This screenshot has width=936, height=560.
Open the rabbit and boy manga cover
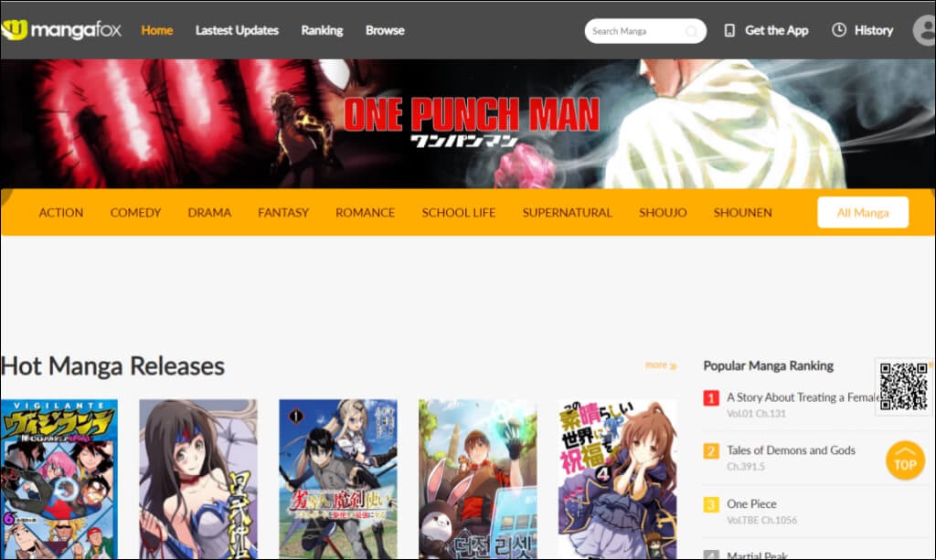[477, 479]
